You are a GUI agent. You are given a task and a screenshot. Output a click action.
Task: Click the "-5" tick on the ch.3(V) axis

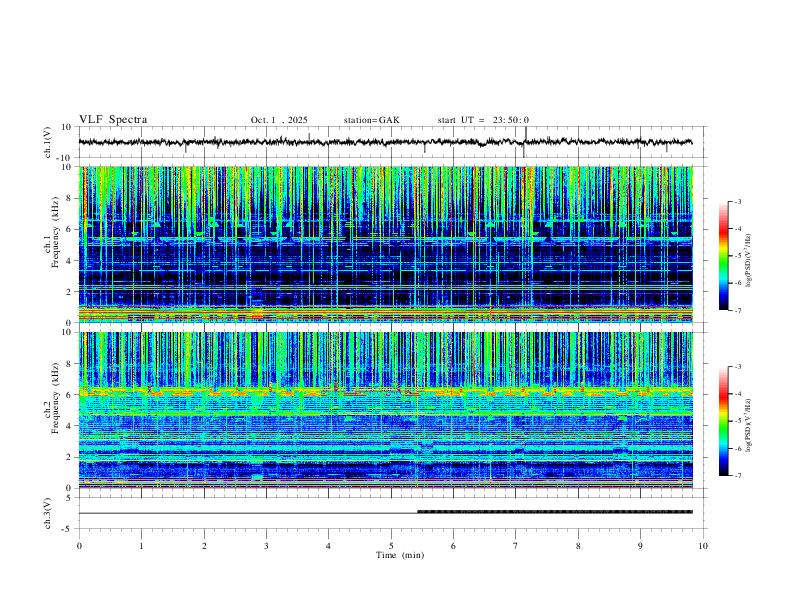[x=68, y=529]
